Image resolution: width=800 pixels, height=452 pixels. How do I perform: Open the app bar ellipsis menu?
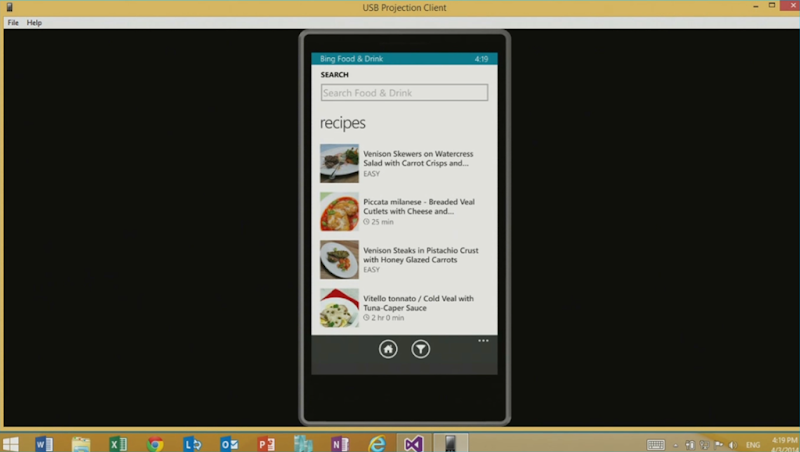(x=483, y=341)
